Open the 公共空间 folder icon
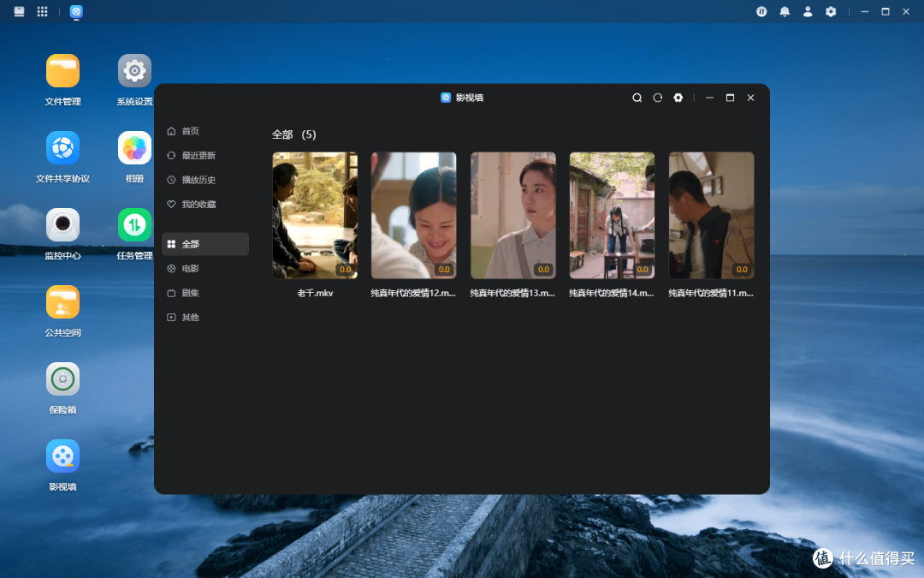924x578 pixels. point(63,302)
